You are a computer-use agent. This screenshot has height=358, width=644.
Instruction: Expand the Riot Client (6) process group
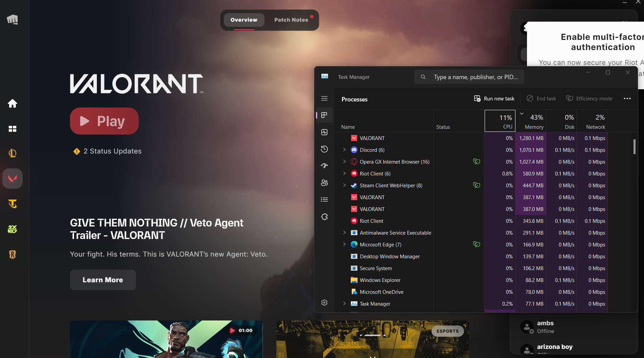click(344, 173)
